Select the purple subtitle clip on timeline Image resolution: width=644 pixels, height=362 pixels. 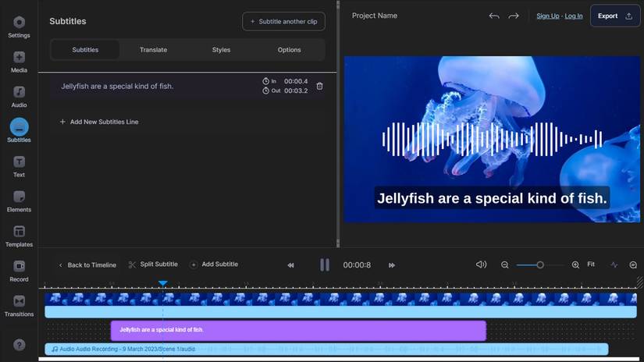[x=298, y=331]
